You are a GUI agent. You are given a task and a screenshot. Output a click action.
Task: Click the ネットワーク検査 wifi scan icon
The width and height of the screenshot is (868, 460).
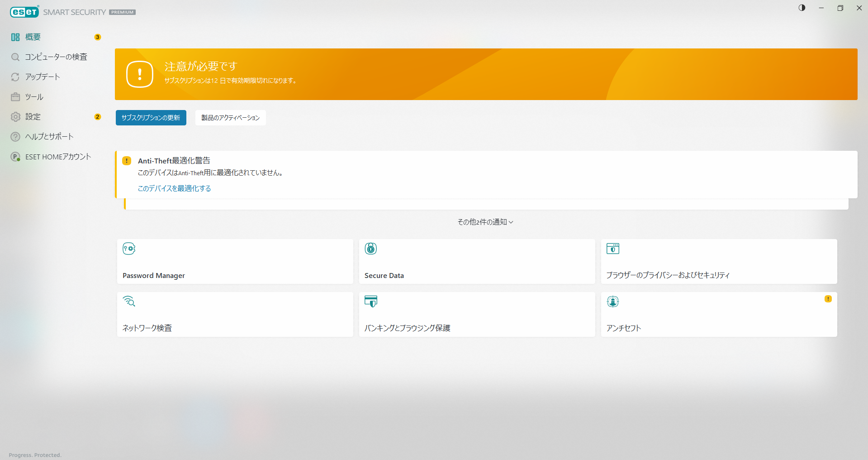129,301
